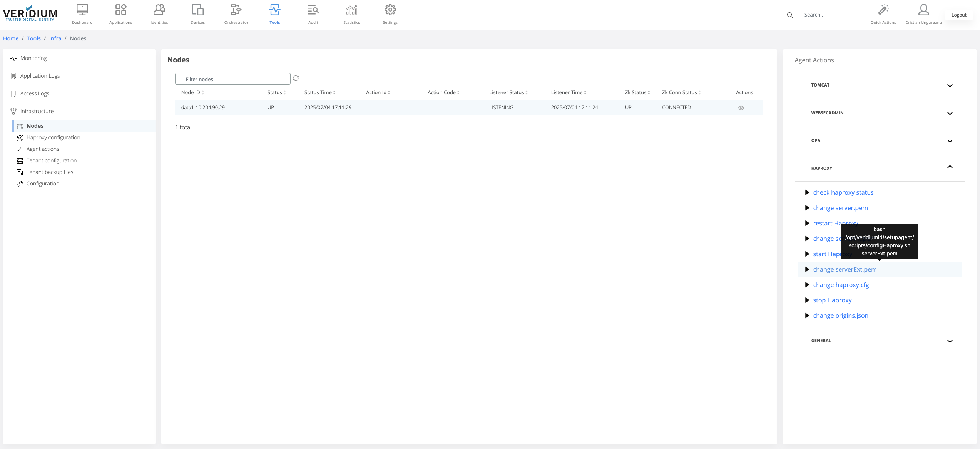The width and height of the screenshot is (980, 449).
Task: Open Tenant backup files menu item
Action: point(50,172)
